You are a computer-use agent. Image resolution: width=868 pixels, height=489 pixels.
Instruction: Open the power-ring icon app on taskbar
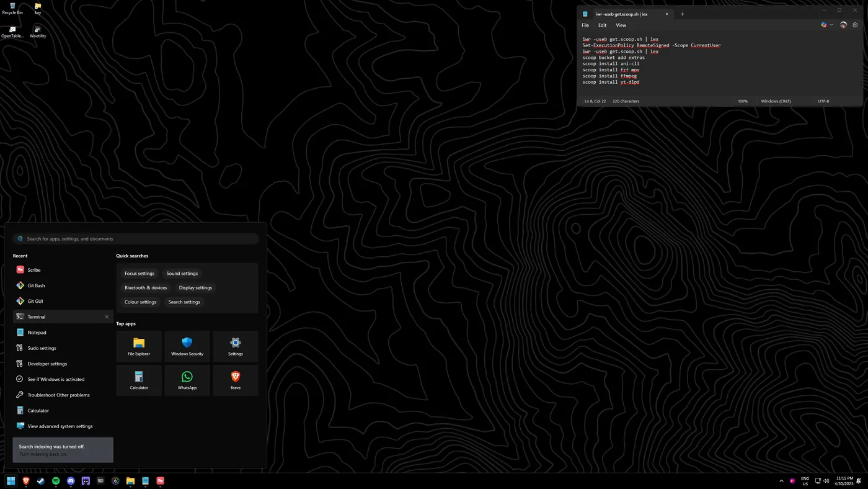(x=115, y=481)
